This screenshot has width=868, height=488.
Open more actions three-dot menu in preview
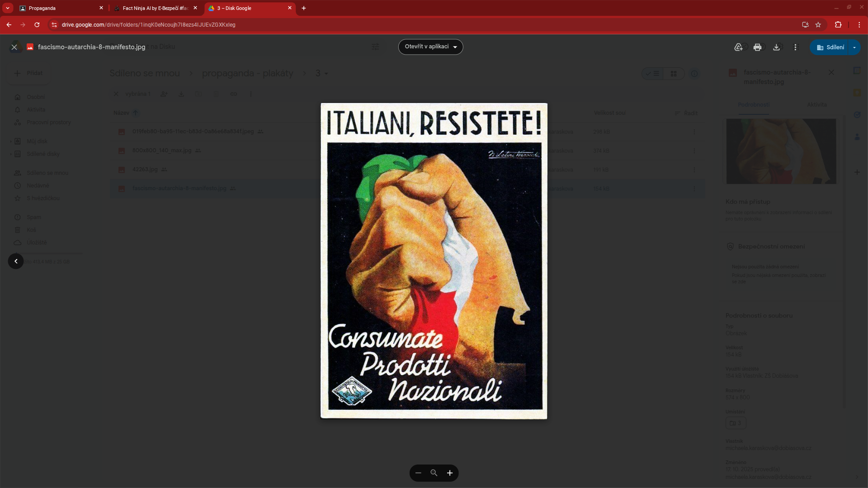[x=795, y=47]
